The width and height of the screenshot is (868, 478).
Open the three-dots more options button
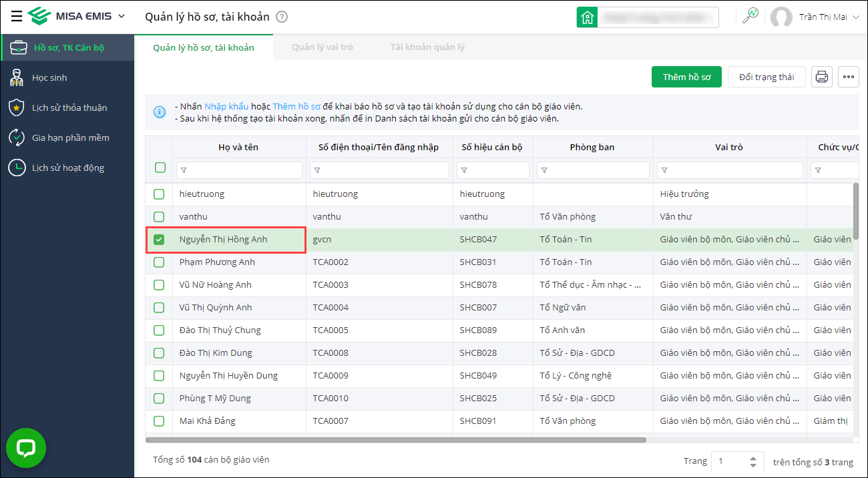pos(849,77)
